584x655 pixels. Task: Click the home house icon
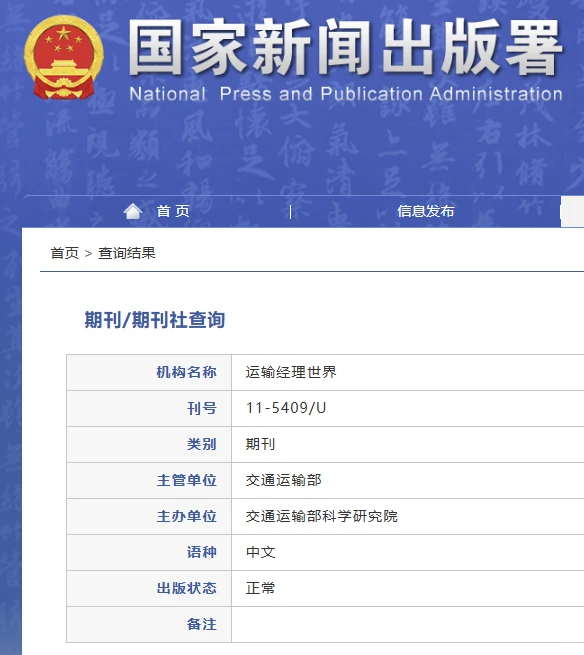coord(133,211)
